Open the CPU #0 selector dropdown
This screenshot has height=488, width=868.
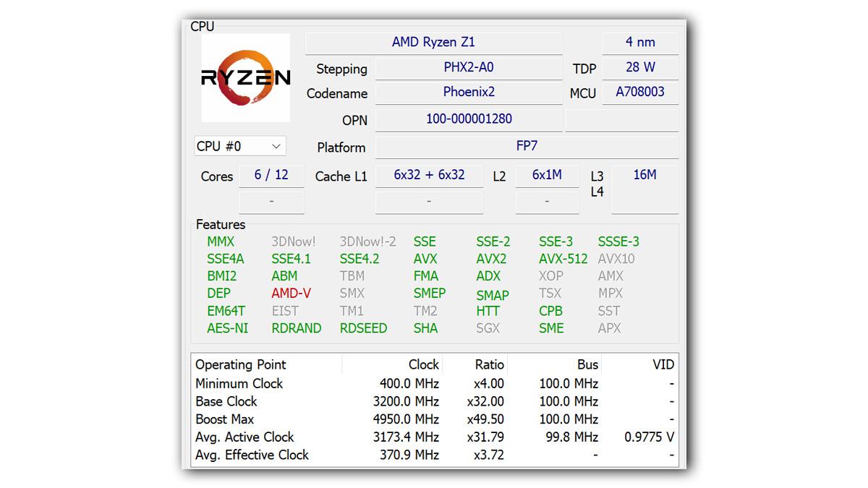pos(240,146)
